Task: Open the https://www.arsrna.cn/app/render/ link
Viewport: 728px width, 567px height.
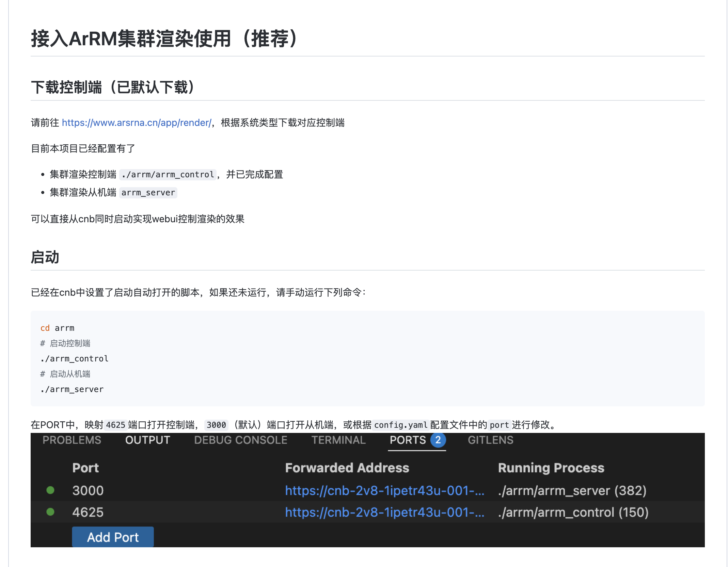Action: pos(137,123)
